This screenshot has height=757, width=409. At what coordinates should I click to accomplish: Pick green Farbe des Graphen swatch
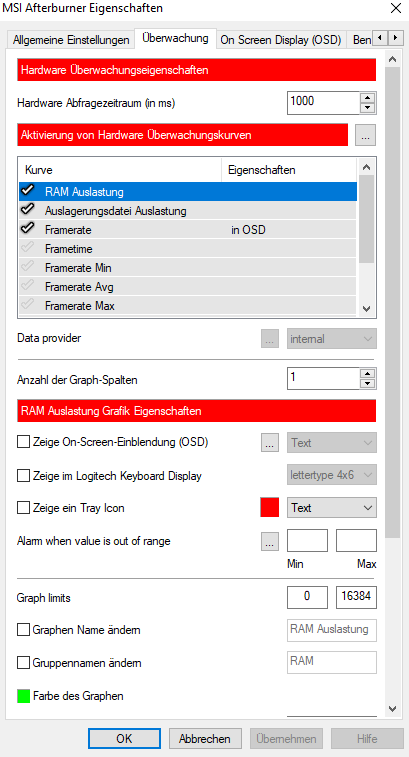[24, 696]
